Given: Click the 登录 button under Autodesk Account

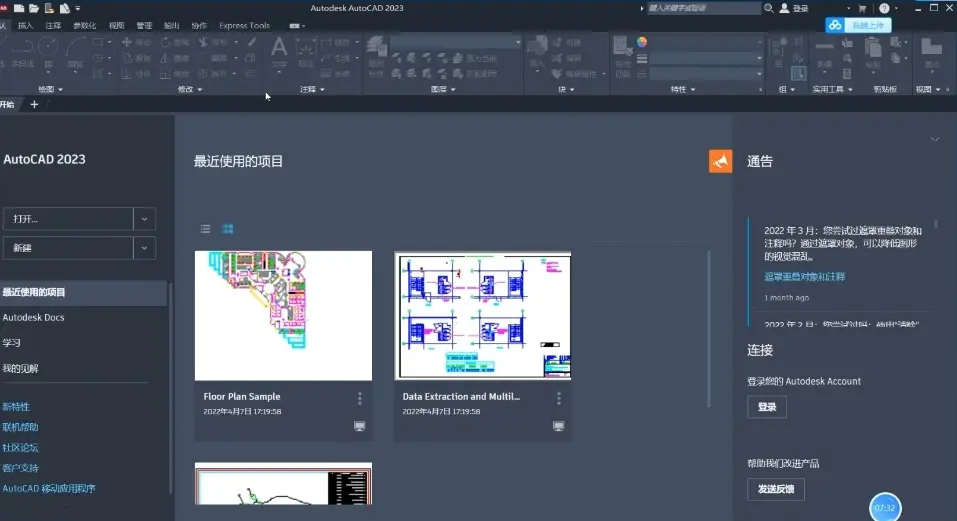Looking at the screenshot, I should 767,407.
